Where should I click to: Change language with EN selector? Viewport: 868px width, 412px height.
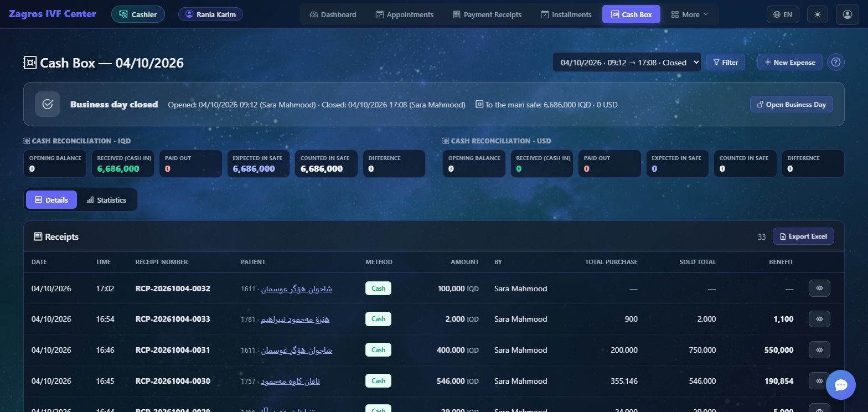coord(783,14)
